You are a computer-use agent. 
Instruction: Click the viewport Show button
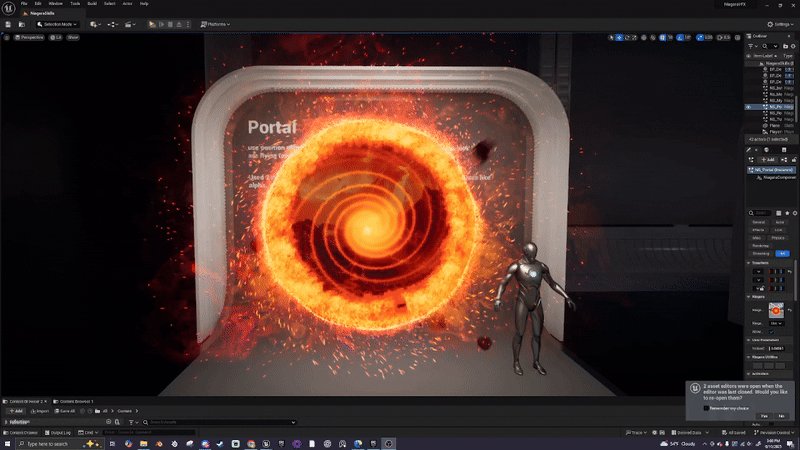[x=73, y=37]
